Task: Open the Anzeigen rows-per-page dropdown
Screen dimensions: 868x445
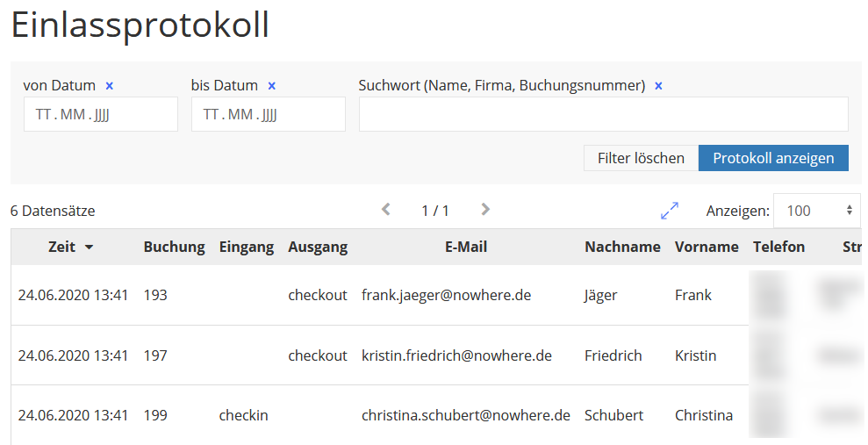Action: click(x=817, y=211)
